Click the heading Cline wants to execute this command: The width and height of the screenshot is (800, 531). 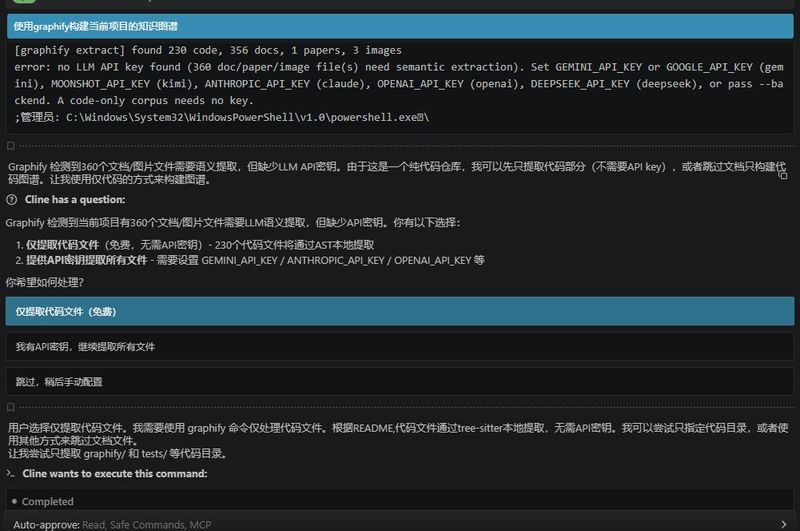115,473
